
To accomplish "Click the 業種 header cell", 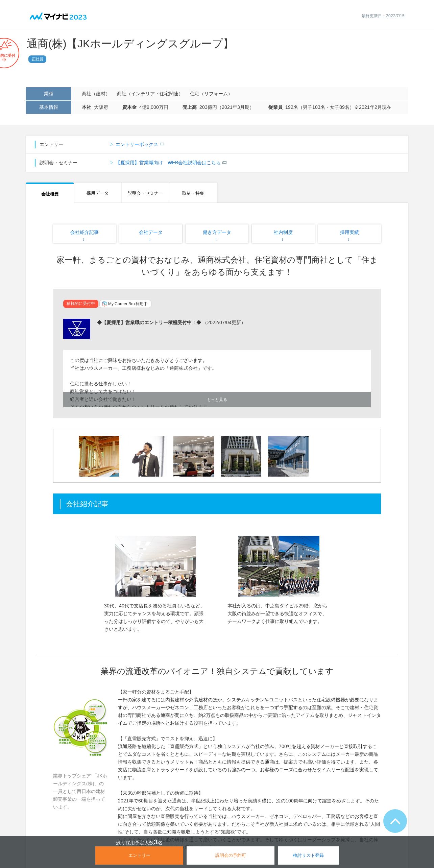I will pyautogui.click(x=48, y=94).
